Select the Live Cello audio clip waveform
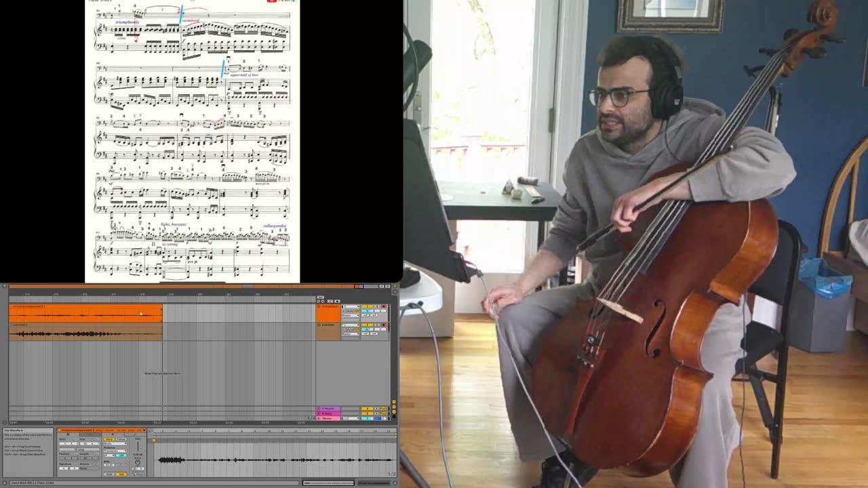This screenshot has width=868, height=488. 85,332
